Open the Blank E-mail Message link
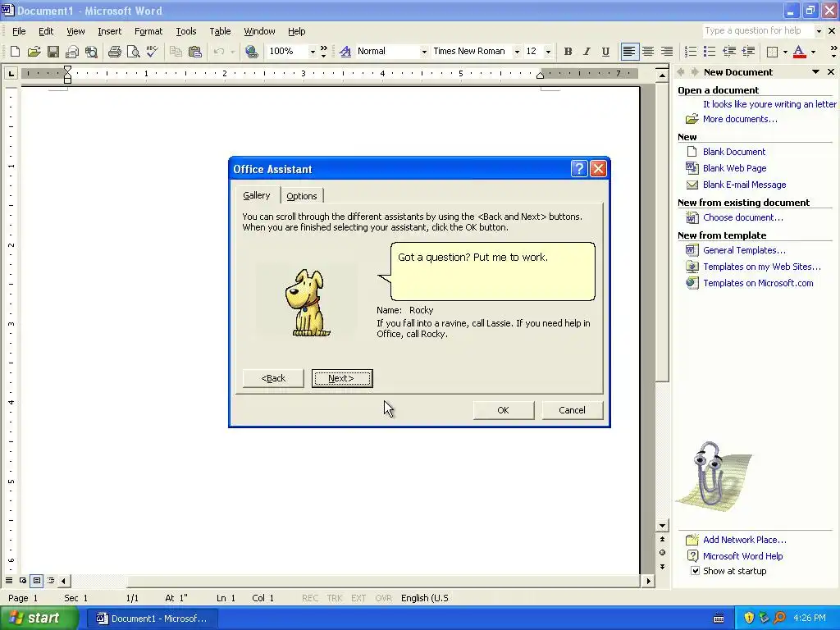The image size is (840, 630). pos(745,185)
